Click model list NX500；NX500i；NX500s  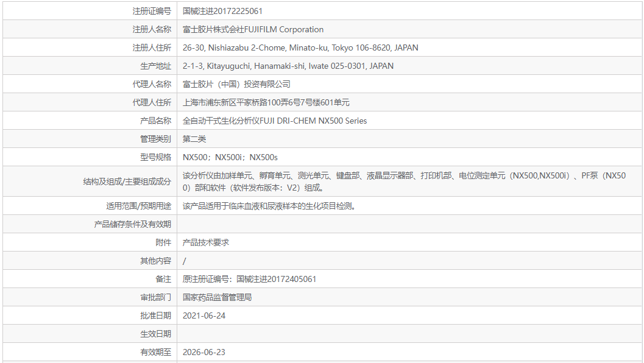coord(230,157)
